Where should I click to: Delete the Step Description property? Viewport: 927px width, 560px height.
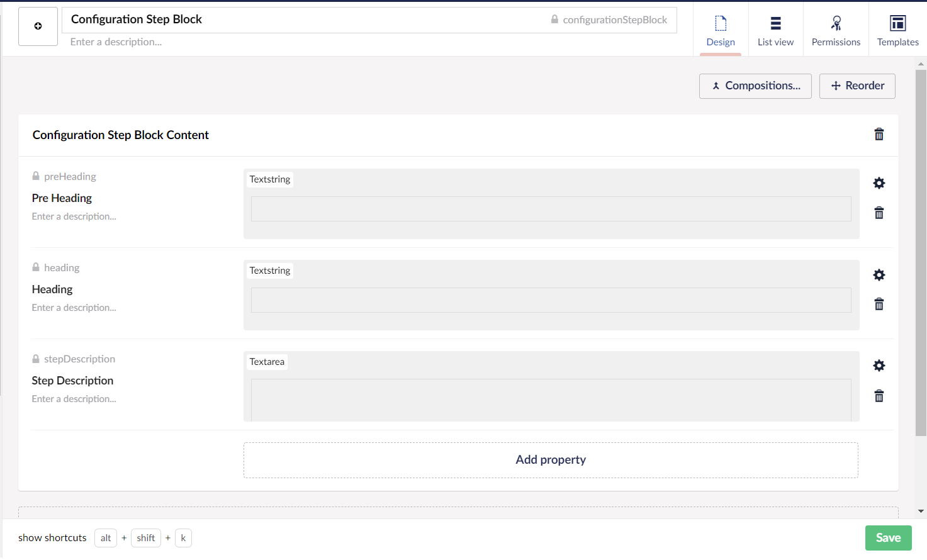point(879,396)
